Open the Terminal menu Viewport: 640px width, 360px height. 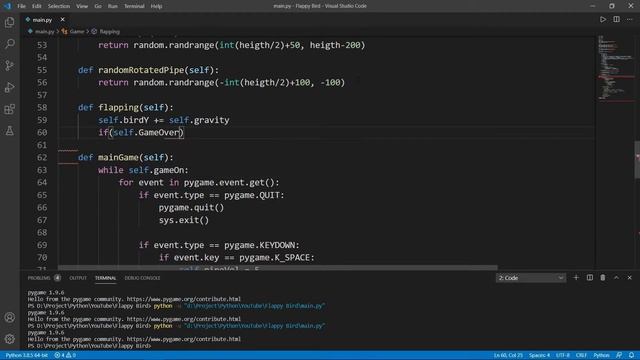point(134,6)
